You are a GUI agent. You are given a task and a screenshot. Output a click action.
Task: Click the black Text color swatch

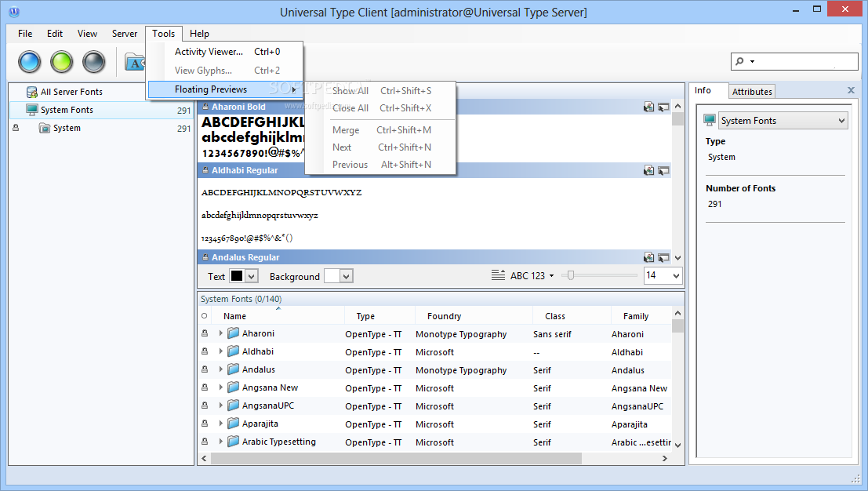236,275
